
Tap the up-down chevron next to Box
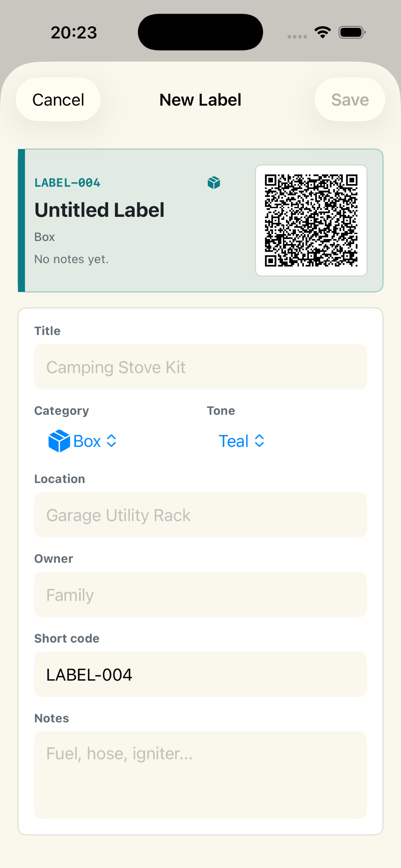(111, 441)
